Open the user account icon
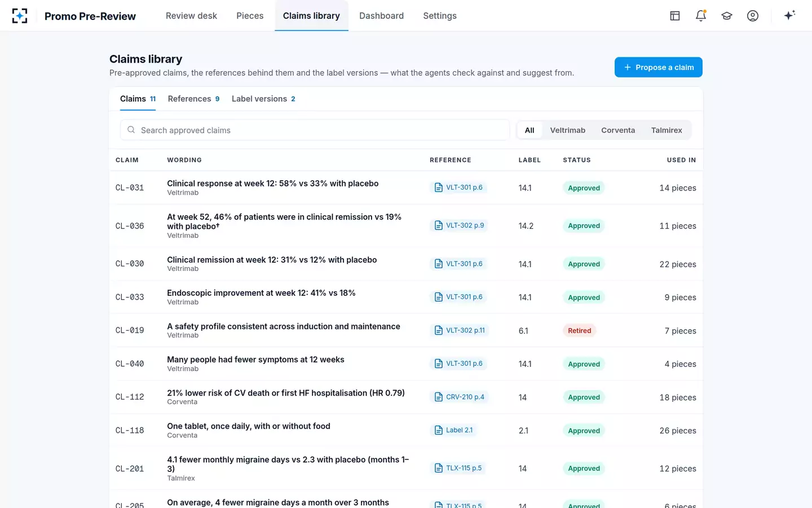Viewport: 812px width, 508px height. pos(753,16)
